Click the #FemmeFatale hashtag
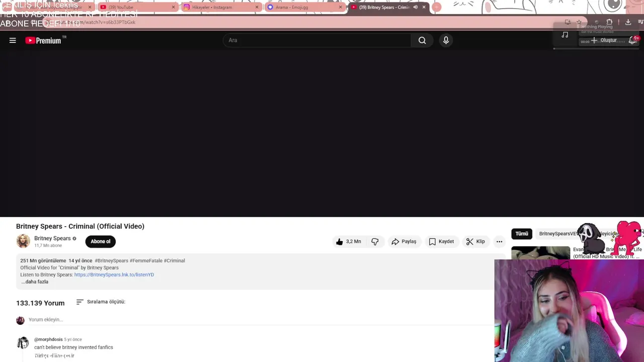This screenshot has width=644, height=362. click(x=146, y=260)
